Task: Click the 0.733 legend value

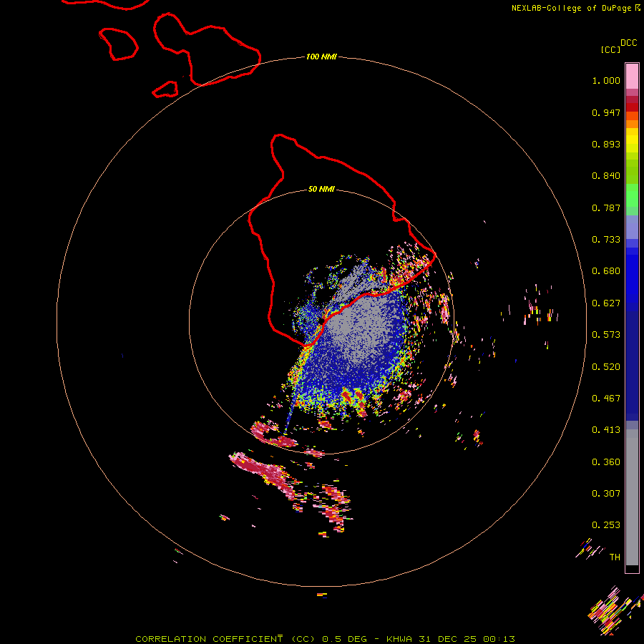Action: [x=606, y=240]
